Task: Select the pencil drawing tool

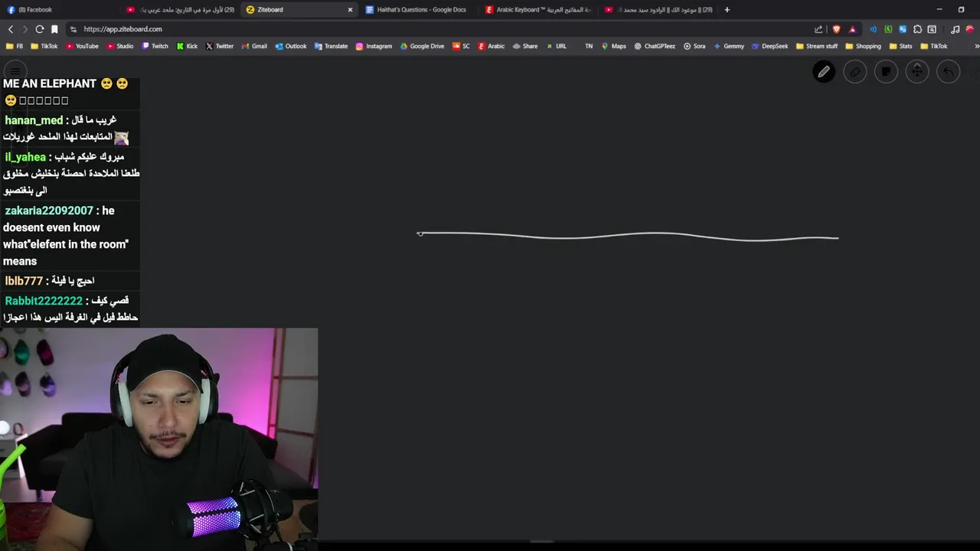Action: pyautogui.click(x=824, y=72)
